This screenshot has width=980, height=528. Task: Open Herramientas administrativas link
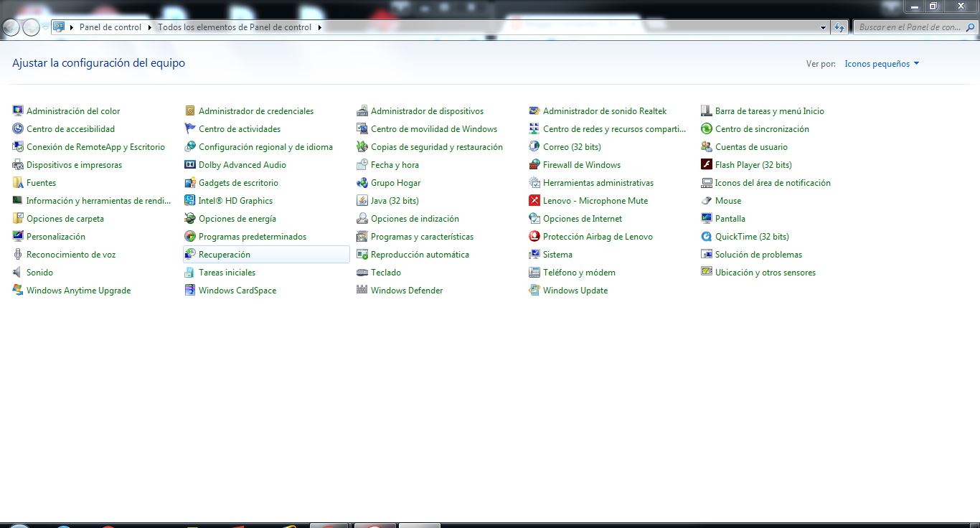click(598, 182)
